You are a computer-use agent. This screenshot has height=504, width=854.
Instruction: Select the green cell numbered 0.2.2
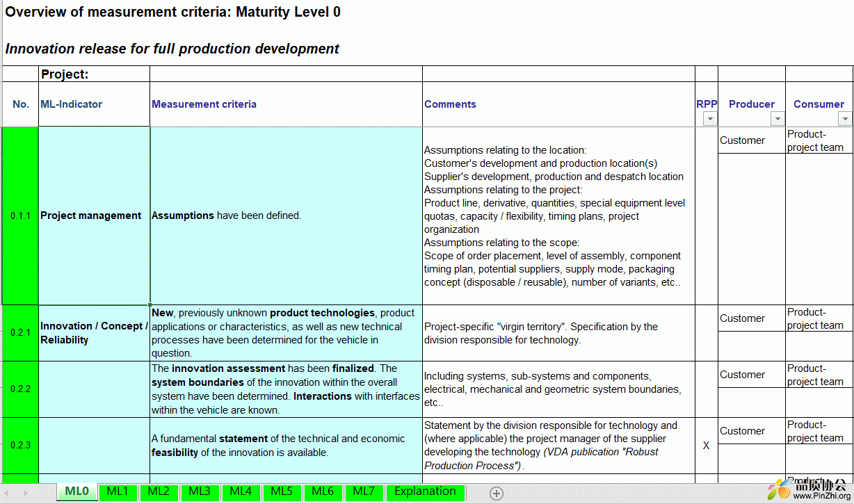tap(21, 389)
